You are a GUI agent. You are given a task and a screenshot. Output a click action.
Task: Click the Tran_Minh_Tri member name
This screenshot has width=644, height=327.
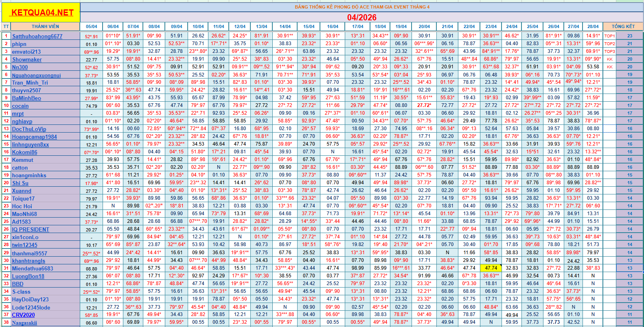[x=30, y=83]
